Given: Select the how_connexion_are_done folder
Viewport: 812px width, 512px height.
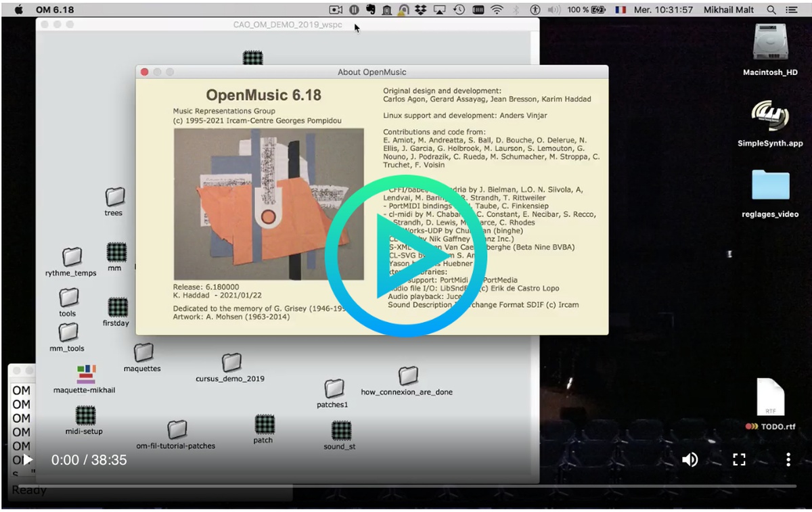Looking at the screenshot, I should coord(407,381).
